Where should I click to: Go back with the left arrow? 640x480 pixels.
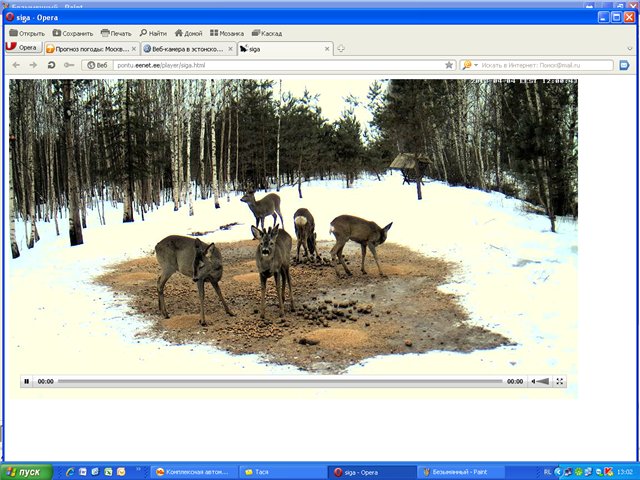pos(16,65)
